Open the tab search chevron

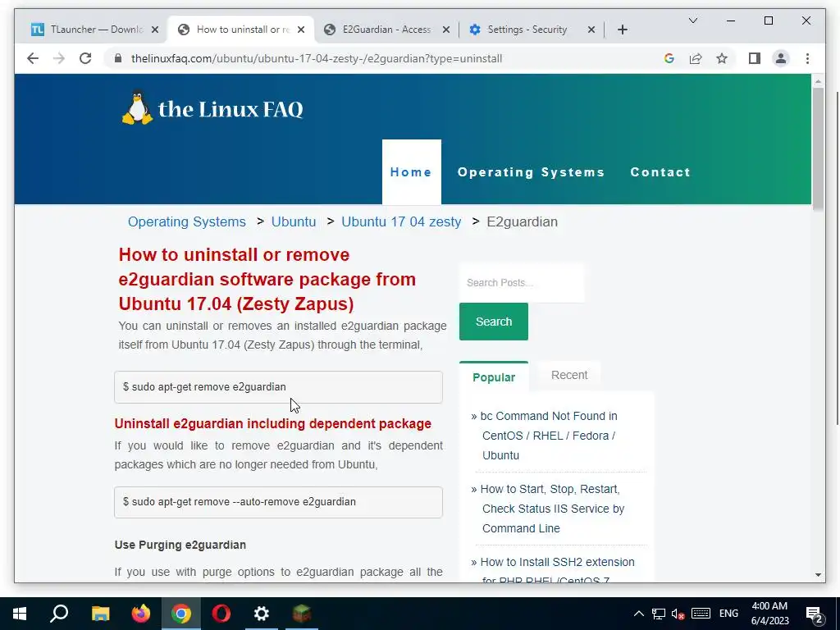pos(692,21)
